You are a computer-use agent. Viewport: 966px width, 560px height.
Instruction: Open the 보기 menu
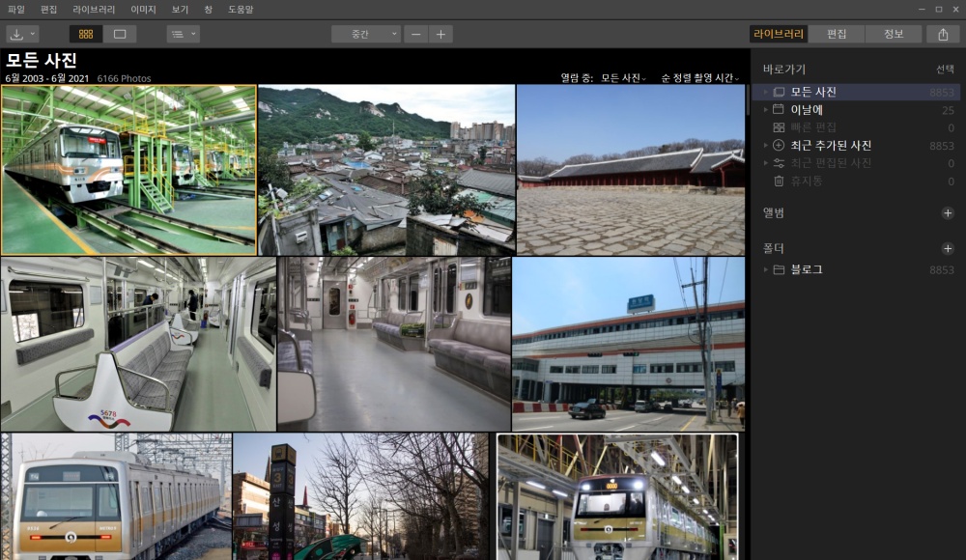click(180, 10)
